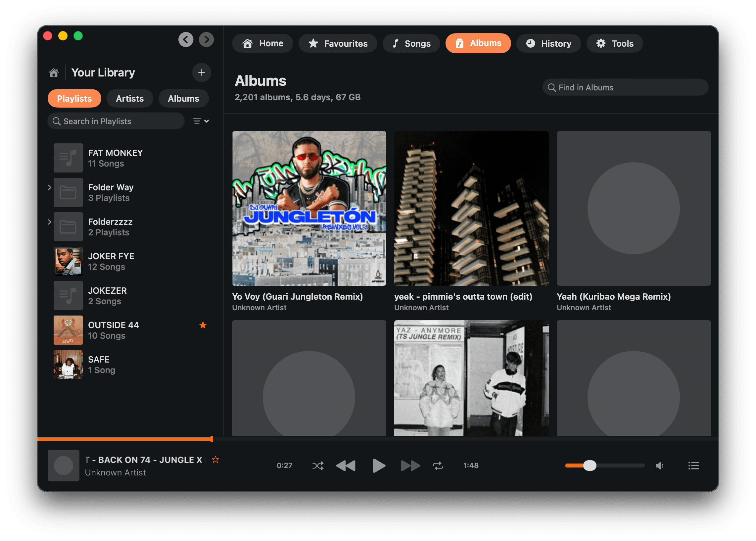
Task: Expand the Folder Way playlist folder
Action: (x=50, y=187)
